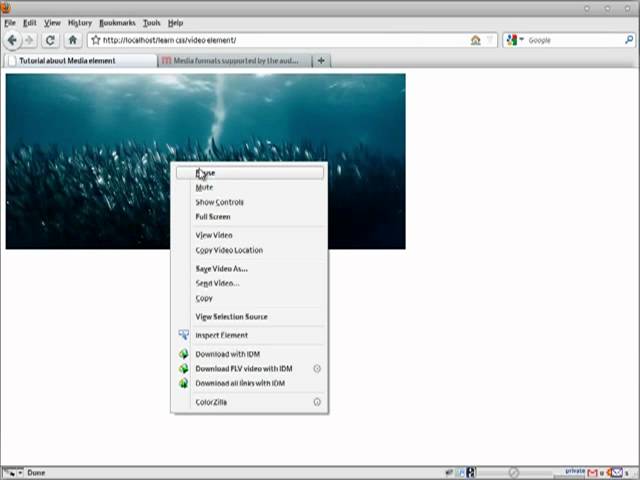
Task: Click the house icon inside the address bar
Action: pos(476,40)
